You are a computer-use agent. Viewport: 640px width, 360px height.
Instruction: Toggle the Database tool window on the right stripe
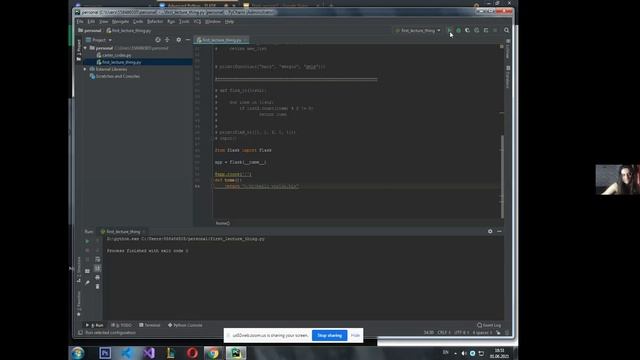(x=508, y=77)
